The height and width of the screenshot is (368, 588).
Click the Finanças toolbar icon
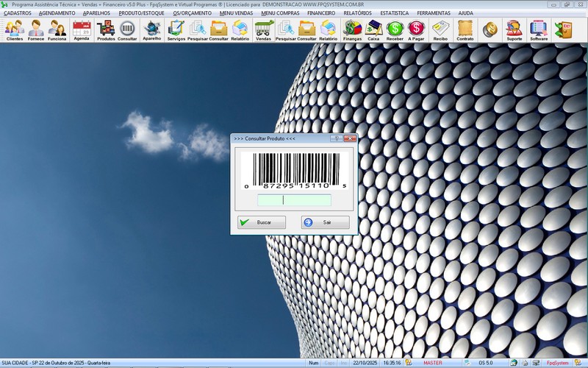[x=353, y=30]
